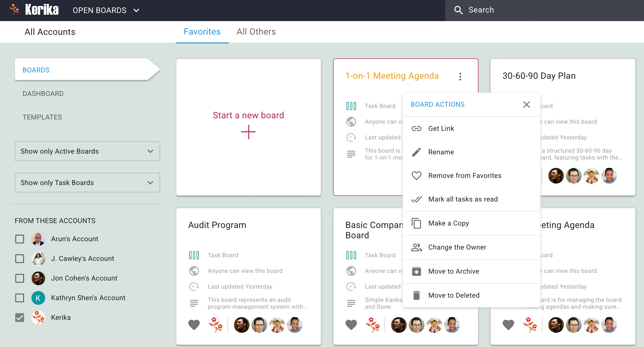Click the Task Board columns icon on 1-on-1 Meeting Agenda
The height and width of the screenshot is (347, 644).
click(351, 106)
